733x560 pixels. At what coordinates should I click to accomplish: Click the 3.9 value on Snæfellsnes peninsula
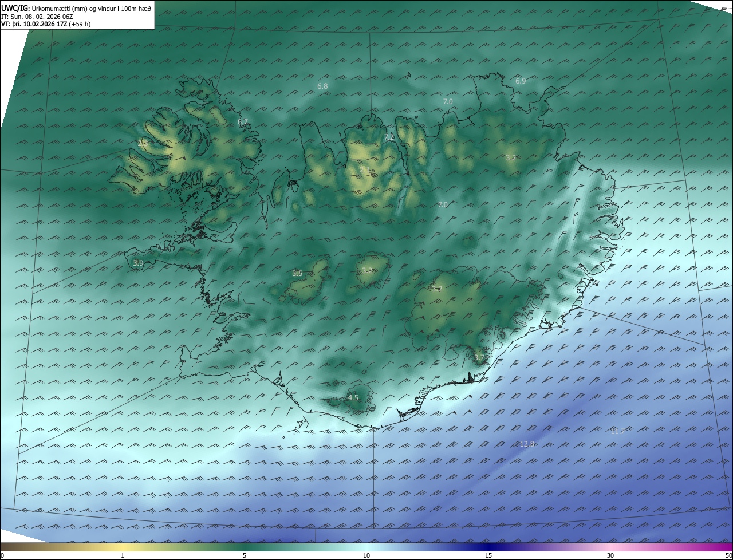138,263
